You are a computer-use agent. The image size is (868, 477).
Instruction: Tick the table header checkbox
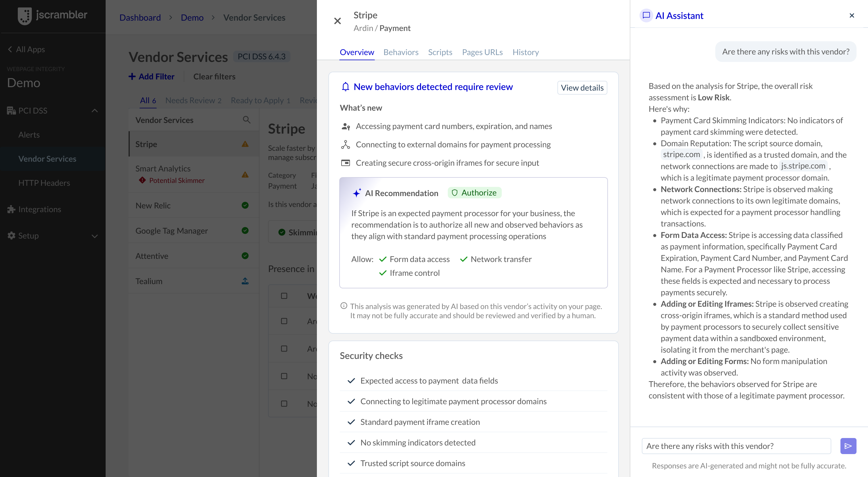point(284,296)
